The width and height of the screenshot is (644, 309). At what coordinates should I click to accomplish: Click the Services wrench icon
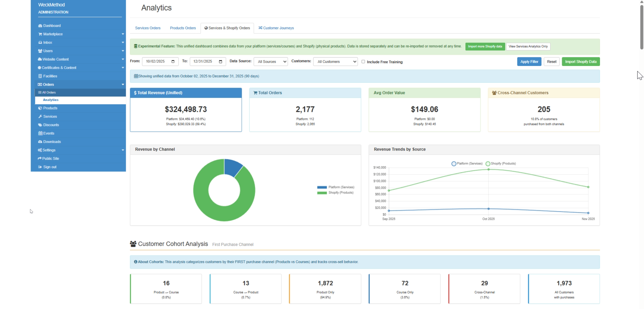pyautogui.click(x=40, y=116)
